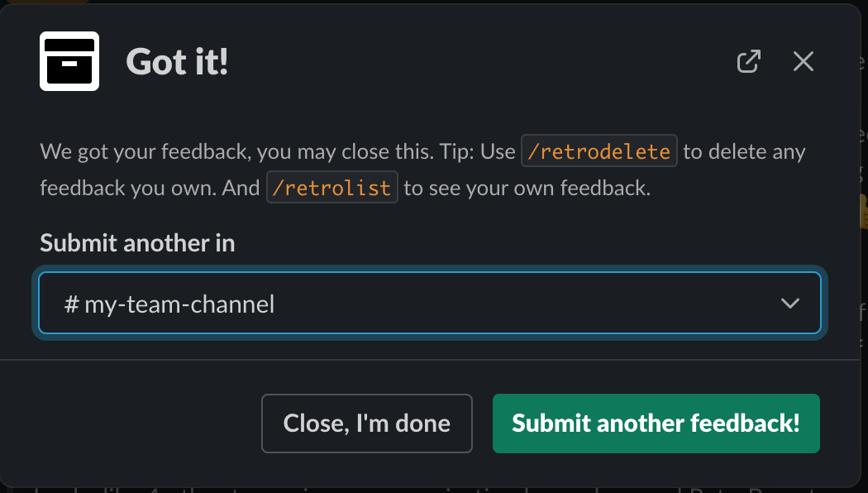Click the pop-out external link icon

click(x=747, y=61)
